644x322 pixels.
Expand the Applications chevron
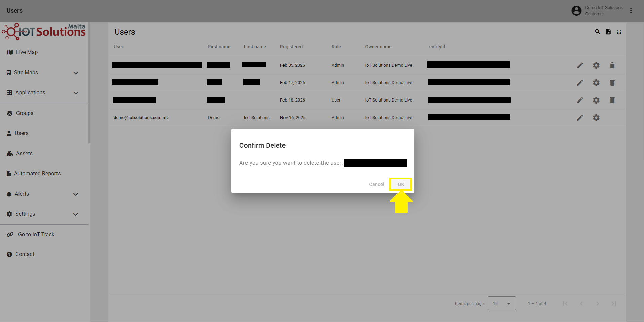click(76, 93)
